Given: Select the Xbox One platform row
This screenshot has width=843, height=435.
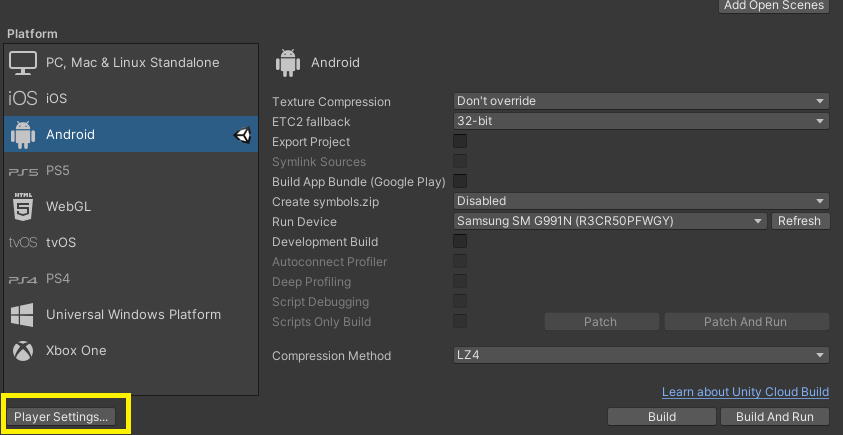Looking at the screenshot, I should 131,351.
